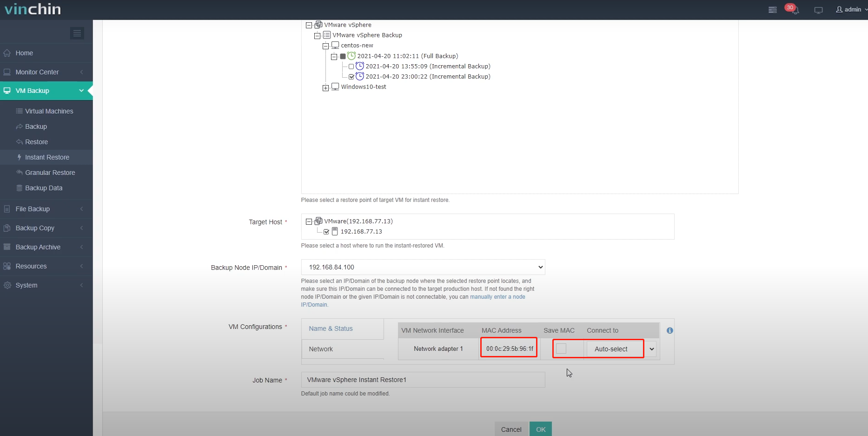This screenshot has width=868, height=436.
Task: Click centos-new monitor icon
Action: point(335,45)
